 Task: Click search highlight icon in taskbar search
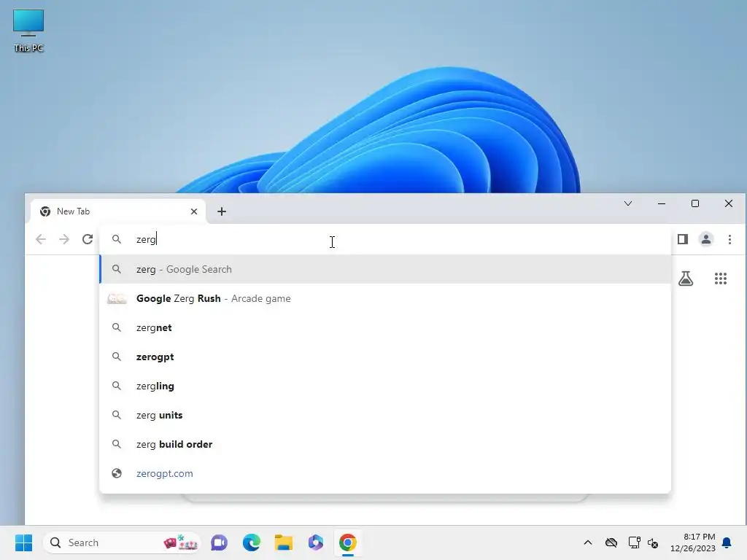181,542
